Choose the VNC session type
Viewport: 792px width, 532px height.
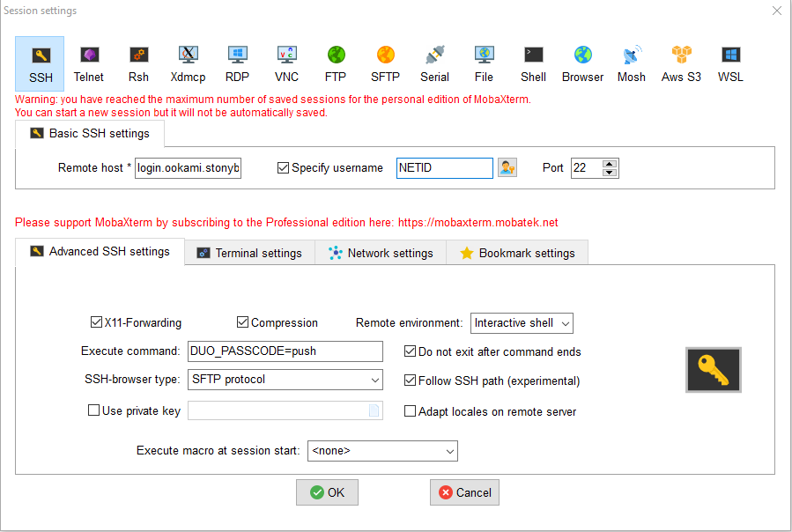click(x=286, y=63)
